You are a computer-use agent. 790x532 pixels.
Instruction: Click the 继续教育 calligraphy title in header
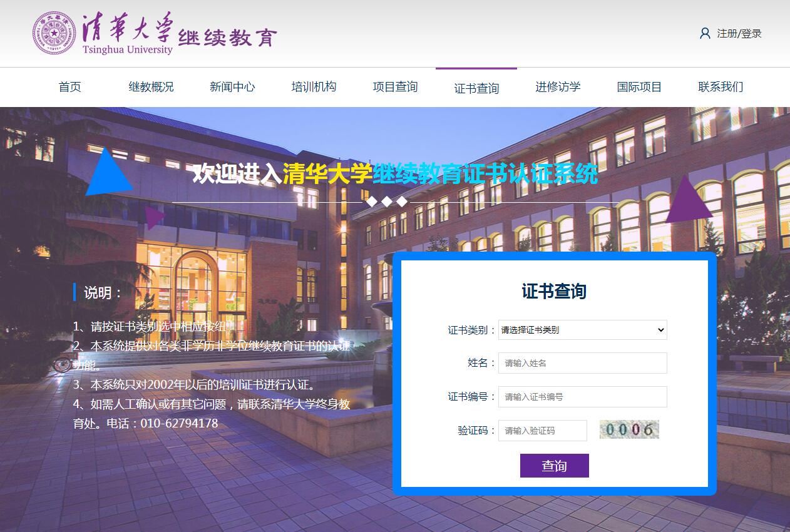pos(227,38)
